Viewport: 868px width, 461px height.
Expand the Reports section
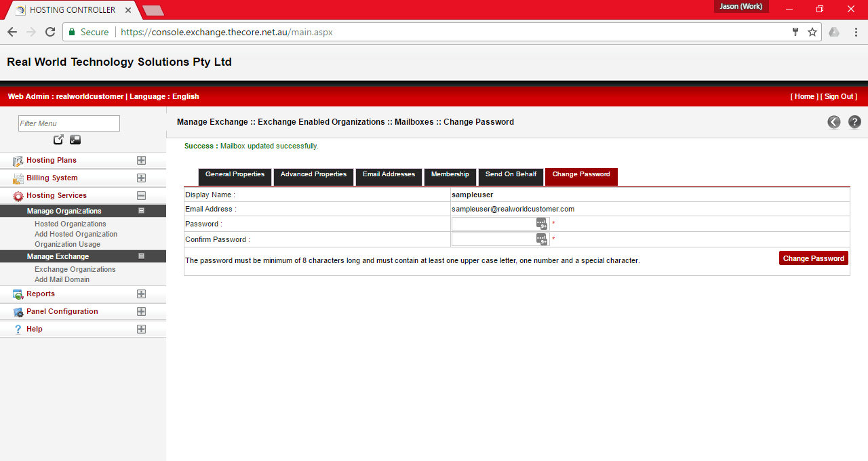(x=141, y=294)
